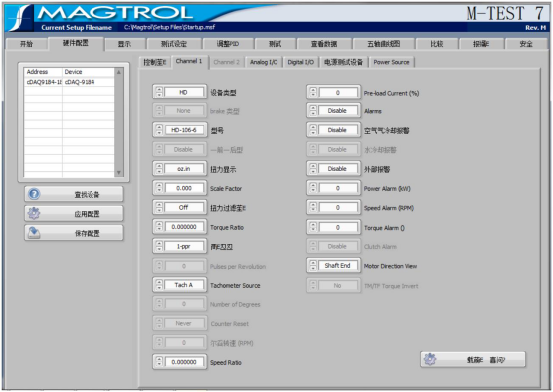Open the 比较 tab

[x=437, y=44]
